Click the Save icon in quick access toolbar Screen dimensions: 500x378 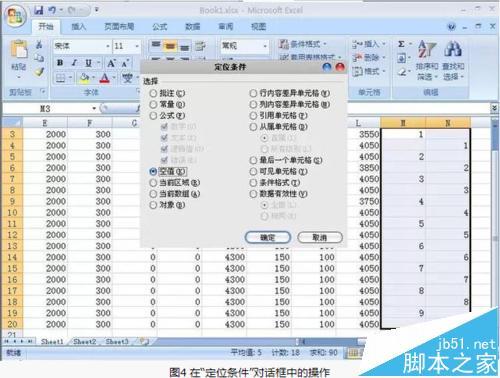[x=39, y=10]
